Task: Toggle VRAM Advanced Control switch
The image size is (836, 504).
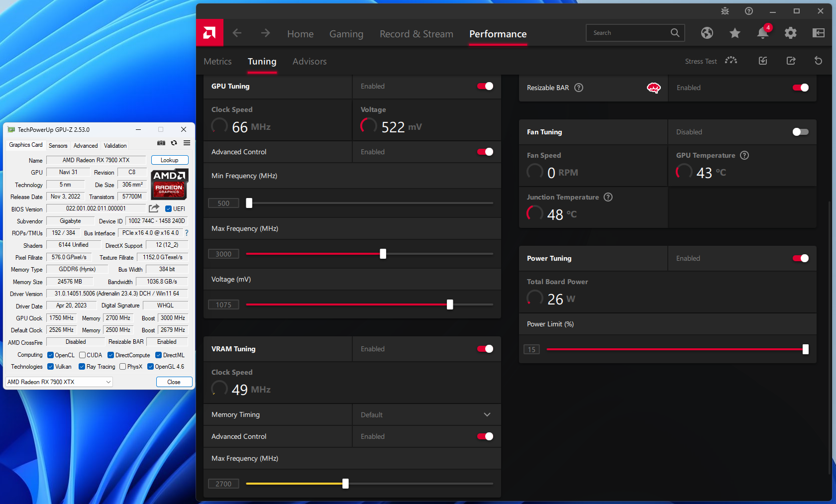Action: point(485,436)
